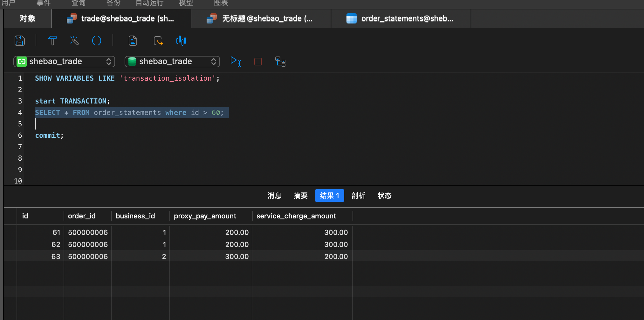Viewport: 644px width, 320px height.
Task: Click the 模型 toolbar item
Action: pos(186,3)
